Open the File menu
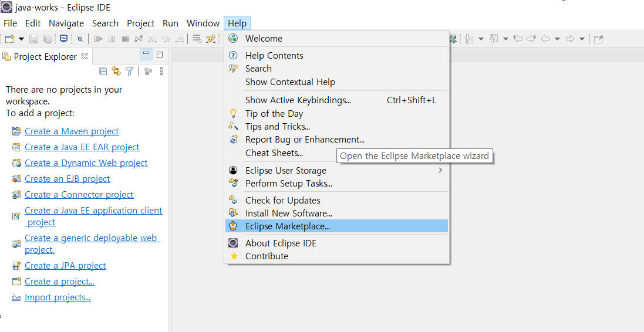The height and width of the screenshot is (332, 644). click(x=10, y=23)
